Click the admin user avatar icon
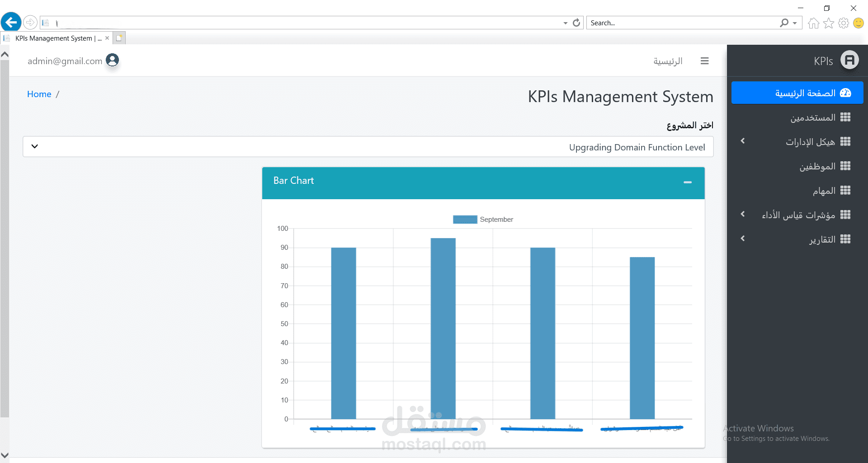868x463 pixels. coord(112,60)
